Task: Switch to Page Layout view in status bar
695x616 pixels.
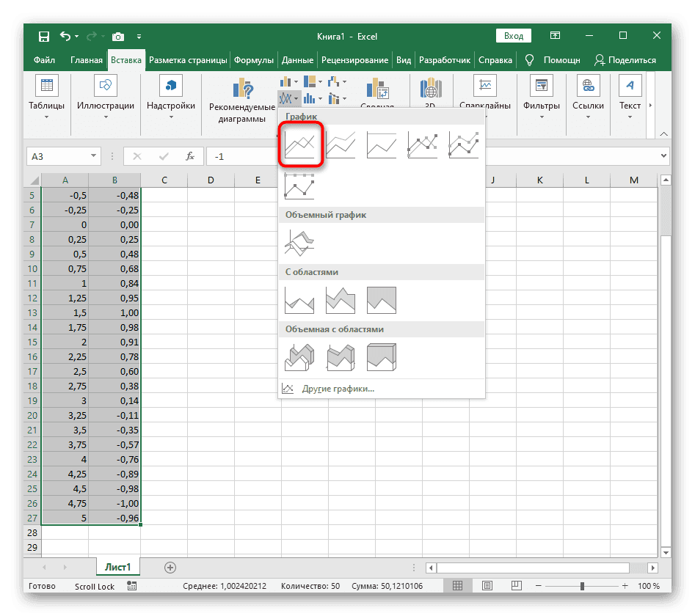Action: [x=487, y=585]
